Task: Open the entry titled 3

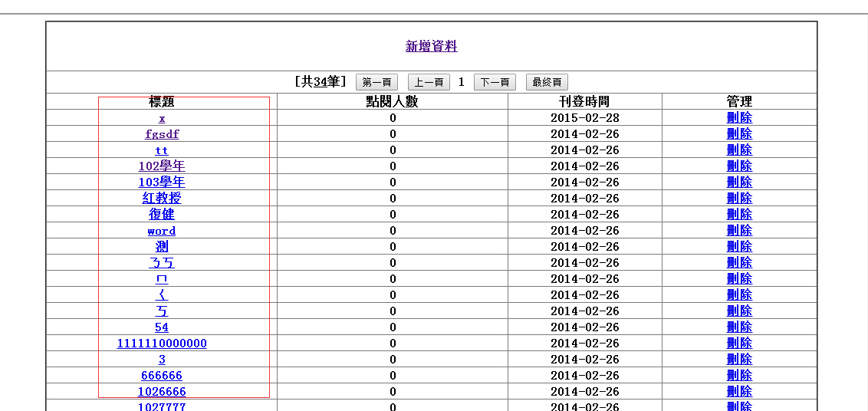Action: 162,360
